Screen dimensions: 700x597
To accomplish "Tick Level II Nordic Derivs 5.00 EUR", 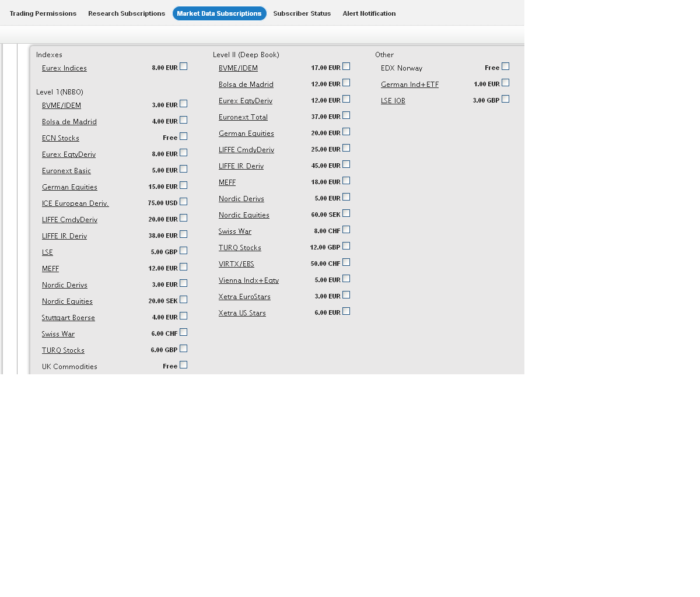I will tap(346, 197).
